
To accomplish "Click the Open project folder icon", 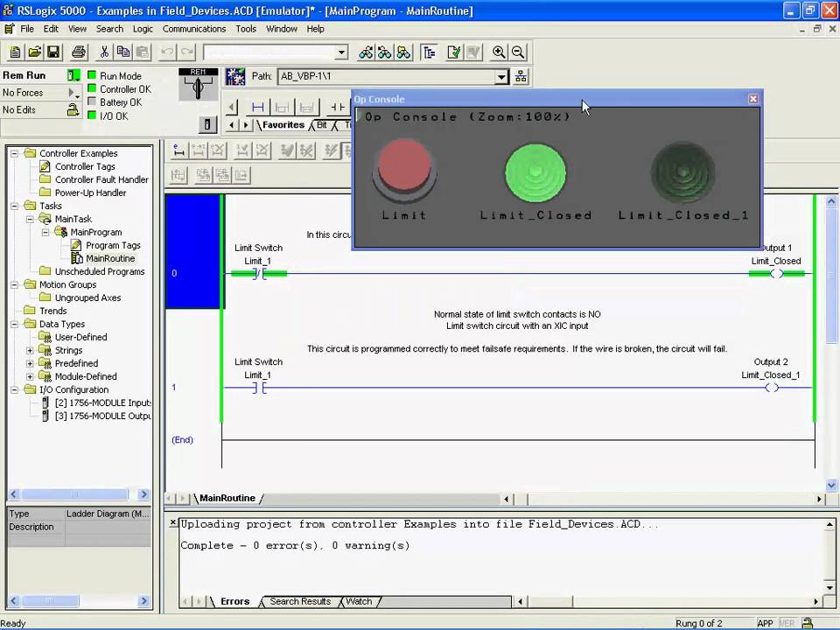I will point(35,52).
